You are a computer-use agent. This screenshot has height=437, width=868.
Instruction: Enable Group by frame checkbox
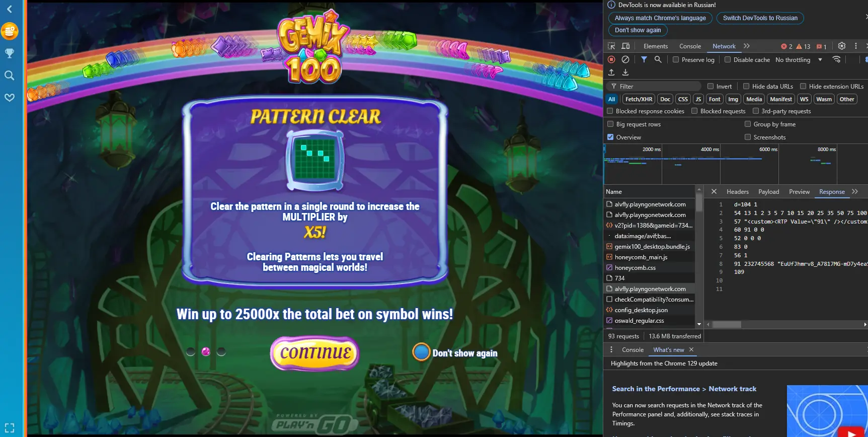pyautogui.click(x=748, y=124)
